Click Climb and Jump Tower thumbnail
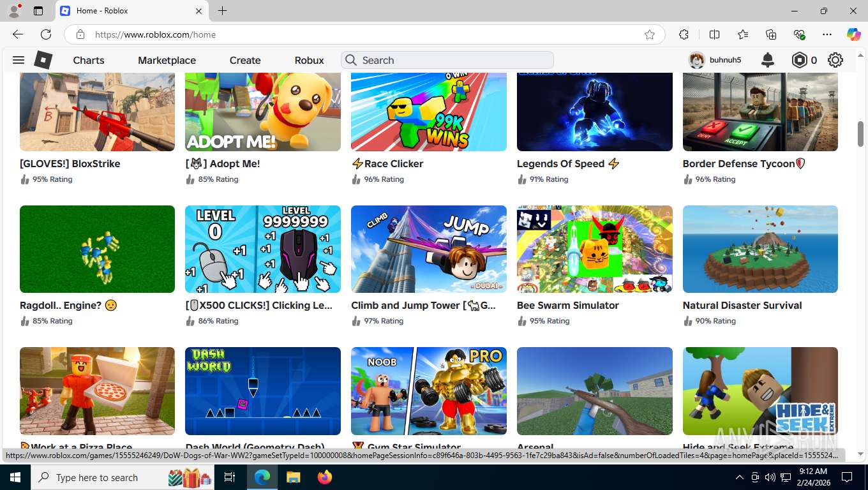The image size is (868, 490). pos(429,249)
